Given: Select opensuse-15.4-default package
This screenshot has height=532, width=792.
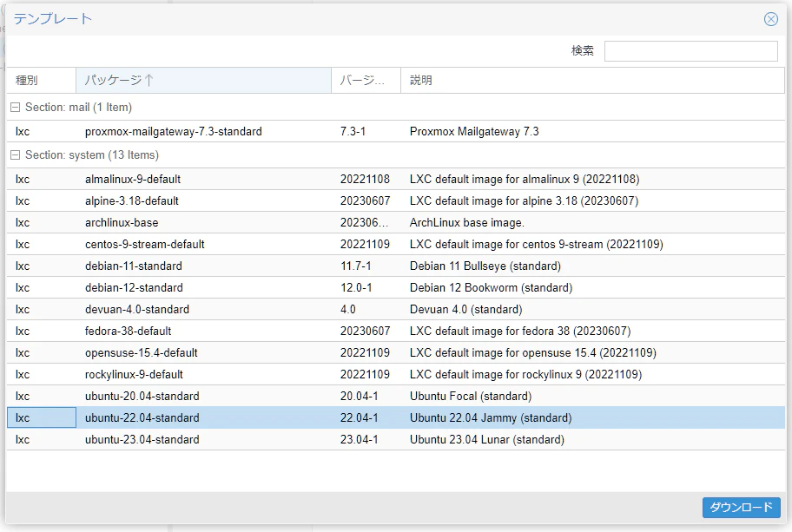Looking at the screenshot, I should 142,353.
